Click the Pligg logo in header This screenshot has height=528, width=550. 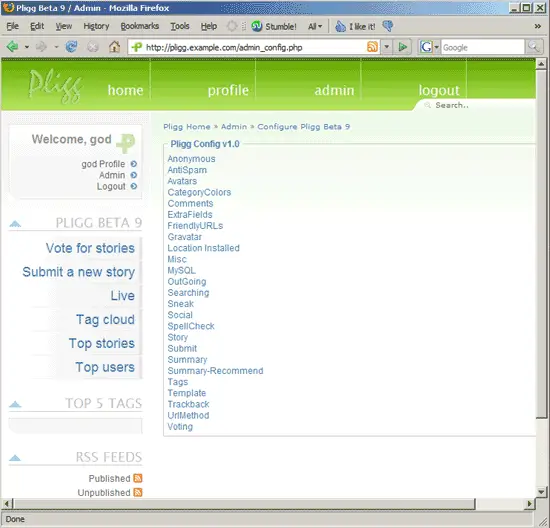[55, 85]
